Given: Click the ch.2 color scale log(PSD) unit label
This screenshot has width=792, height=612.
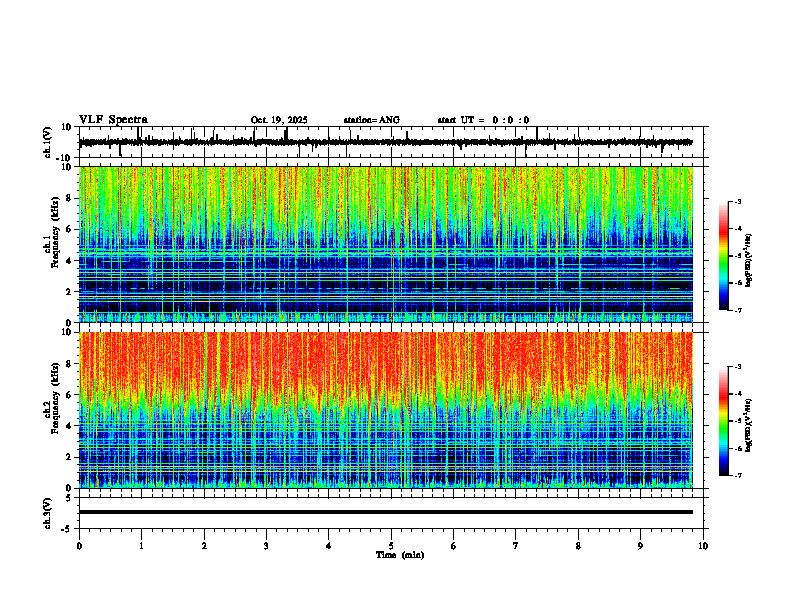Looking at the screenshot, I should (749, 426).
